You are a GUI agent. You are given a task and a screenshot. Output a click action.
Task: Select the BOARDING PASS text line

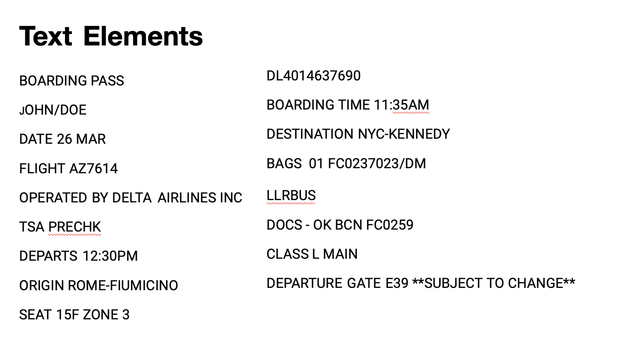pos(72,81)
